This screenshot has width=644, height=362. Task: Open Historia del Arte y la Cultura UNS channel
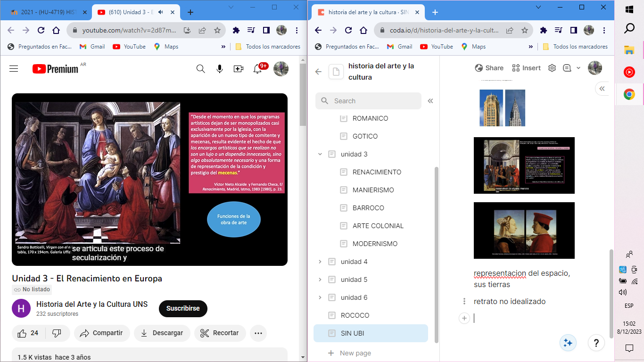pos(92,304)
